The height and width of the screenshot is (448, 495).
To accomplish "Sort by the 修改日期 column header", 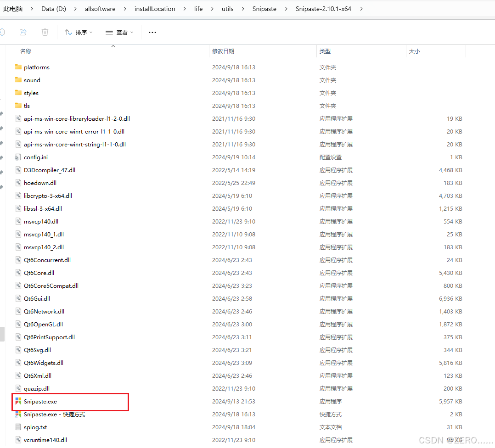I will tap(223, 51).
